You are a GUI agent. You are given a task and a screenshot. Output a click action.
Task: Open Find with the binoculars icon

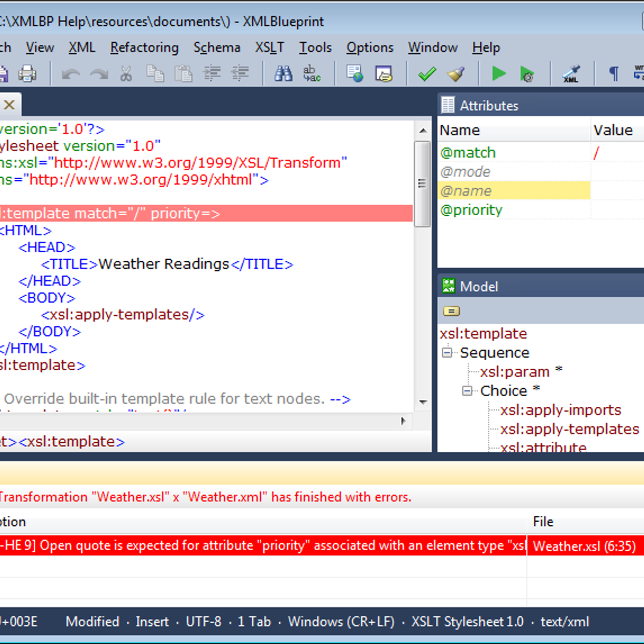click(283, 74)
